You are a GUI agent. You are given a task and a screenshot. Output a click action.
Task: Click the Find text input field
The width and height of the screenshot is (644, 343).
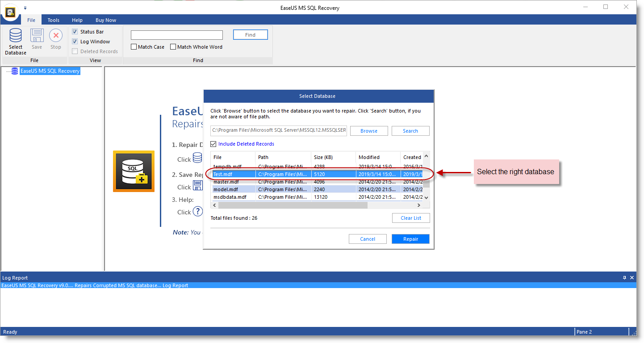[x=177, y=35]
